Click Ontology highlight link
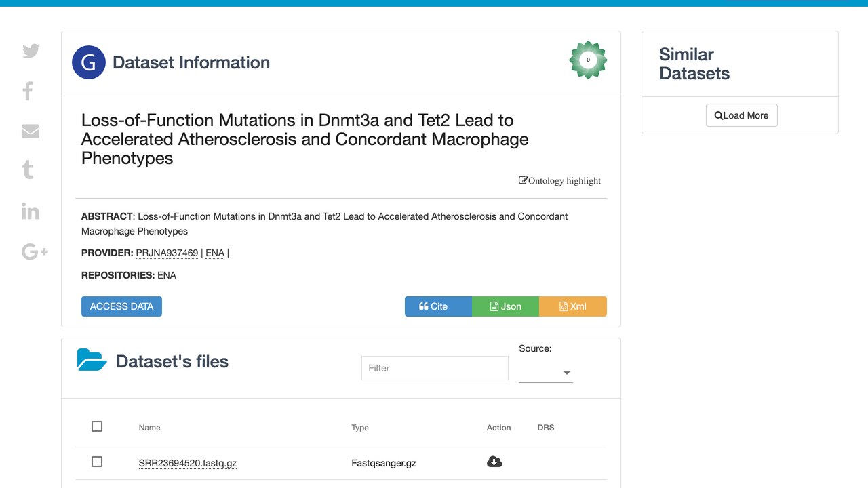Screen dimensions: 868x488 coord(559,180)
